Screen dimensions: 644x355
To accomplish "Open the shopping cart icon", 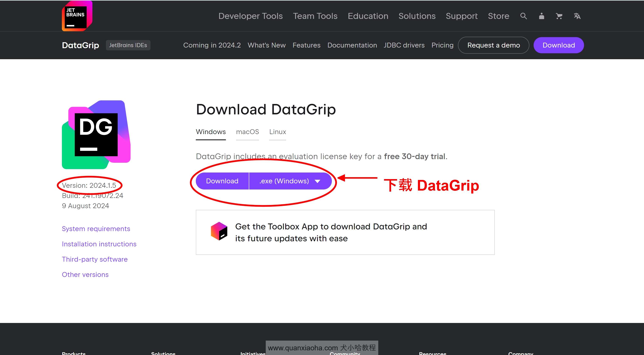I will coord(559,16).
